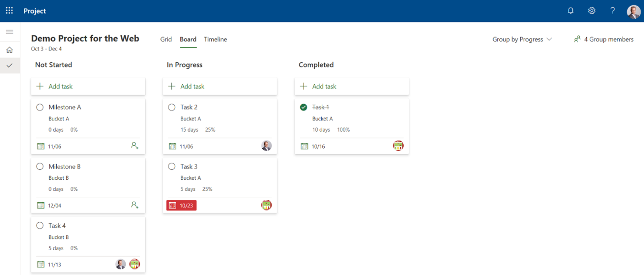This screenshot has width=644, height=275.
Task: Open the Group by Progress dropdown
Action: click(x=522, y=39)
